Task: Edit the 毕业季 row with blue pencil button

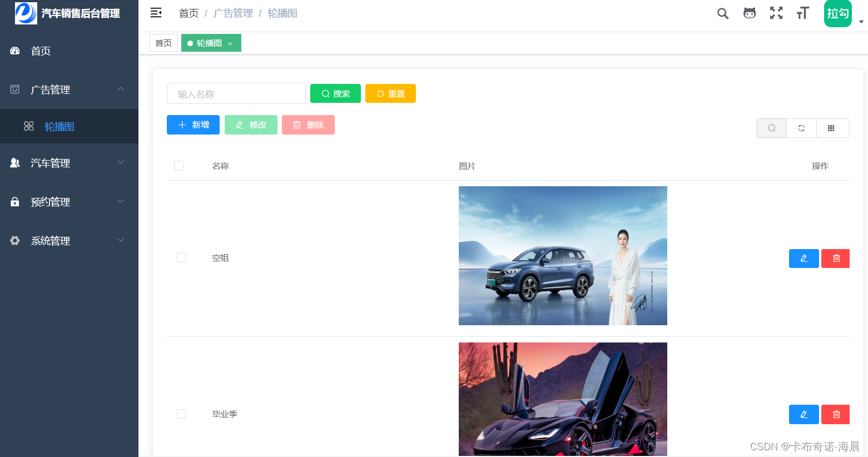Action: tap(804, 415)
